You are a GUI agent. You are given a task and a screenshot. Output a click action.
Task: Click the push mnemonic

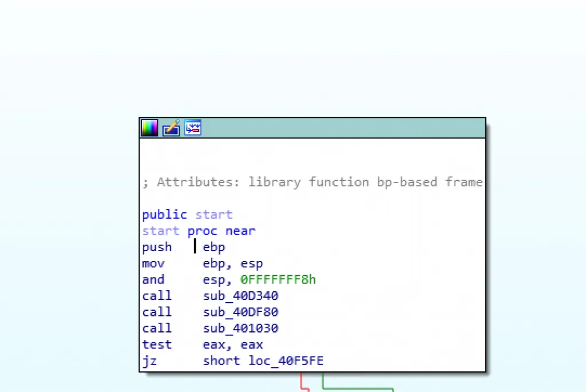coord(157,247)
